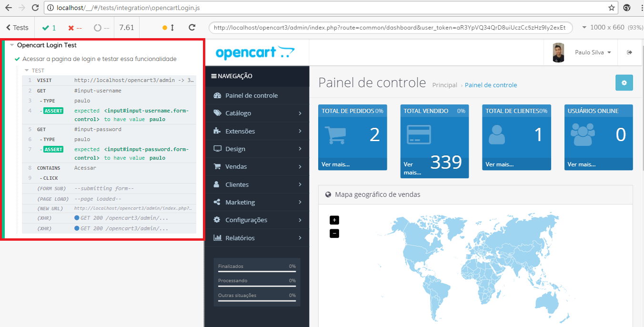Go back to Tests list
This screenshot has height=327, width=644.
coord(17,28)
